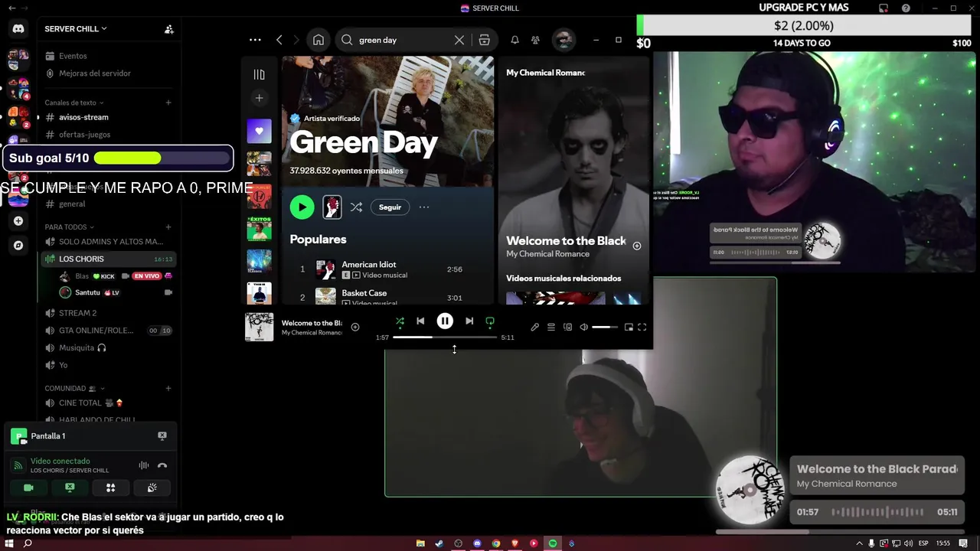Expand SERVER CHILL server dropdown

pos(76,29)
